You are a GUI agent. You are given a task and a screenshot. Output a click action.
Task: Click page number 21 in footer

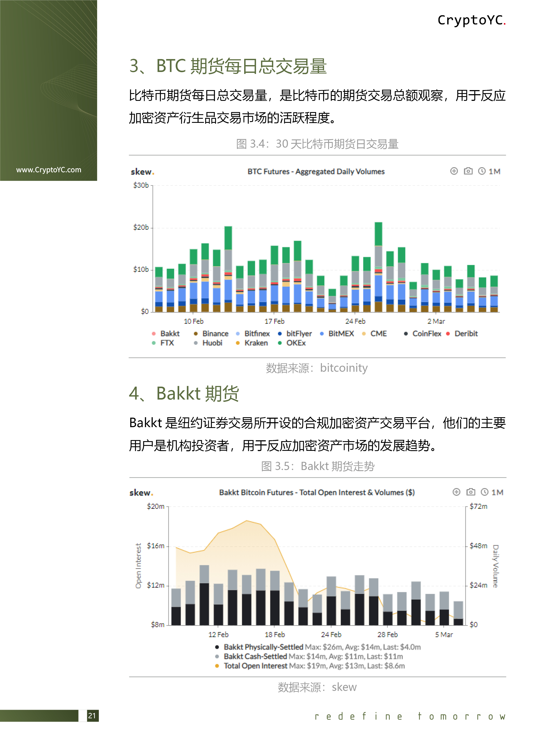pyautogui.click(x=92, y=715)
